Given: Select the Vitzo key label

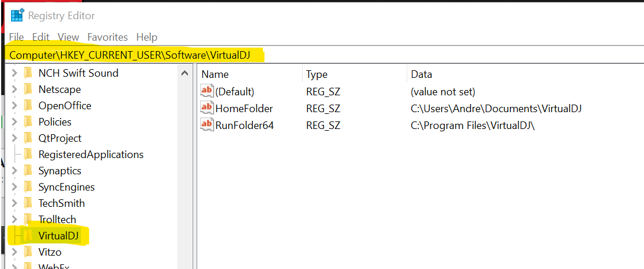Looking at the screenshot, I should click(49, 252).
